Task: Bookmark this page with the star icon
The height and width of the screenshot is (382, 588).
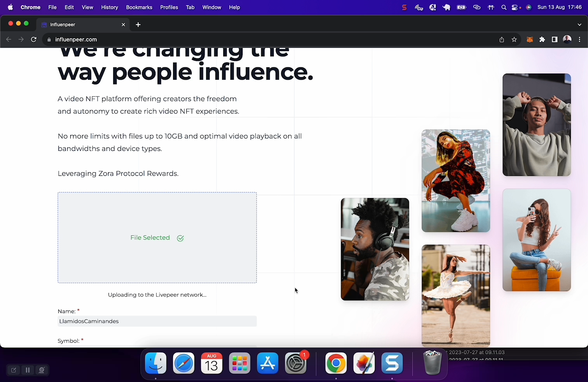Action: coord(514,39)
